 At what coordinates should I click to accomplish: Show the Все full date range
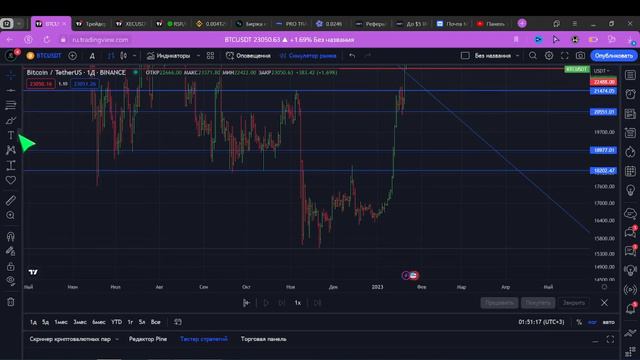pos(156,322)
